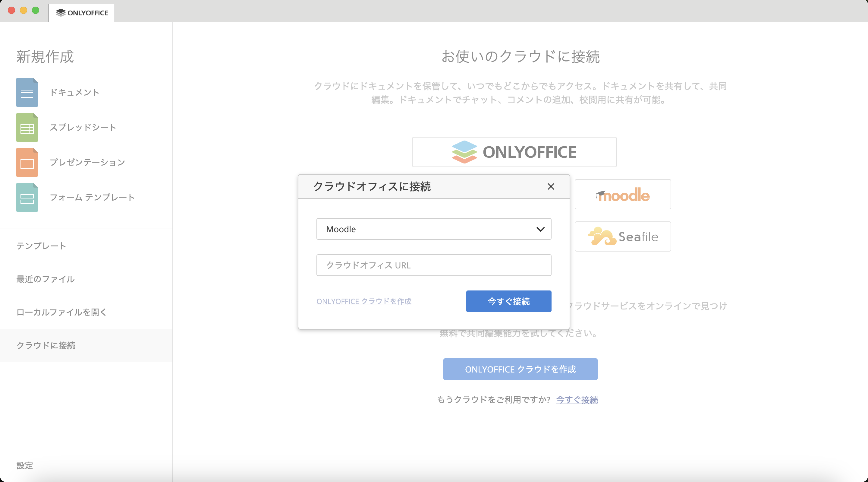Image resolution: width=868 pixels, height=482 pixels.
Task: Create a new ドキュメント document
Action: tap(74, 92)
